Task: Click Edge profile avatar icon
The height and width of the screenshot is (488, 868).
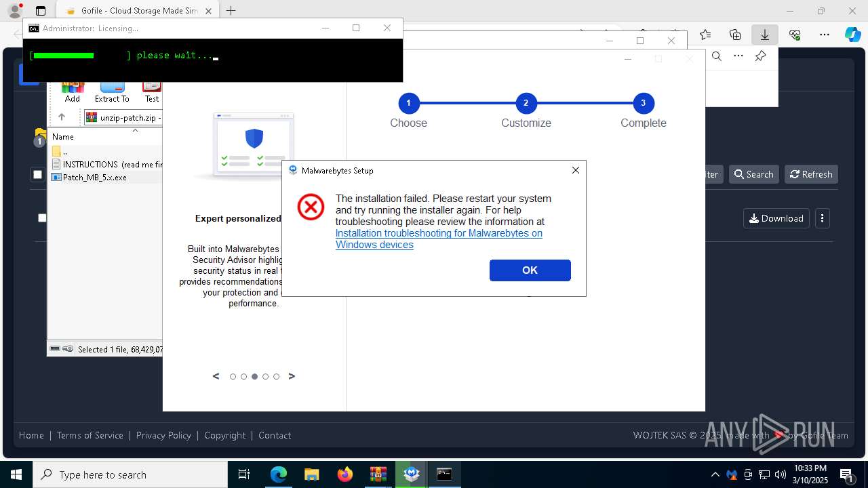Action: [x=15, y=11]
